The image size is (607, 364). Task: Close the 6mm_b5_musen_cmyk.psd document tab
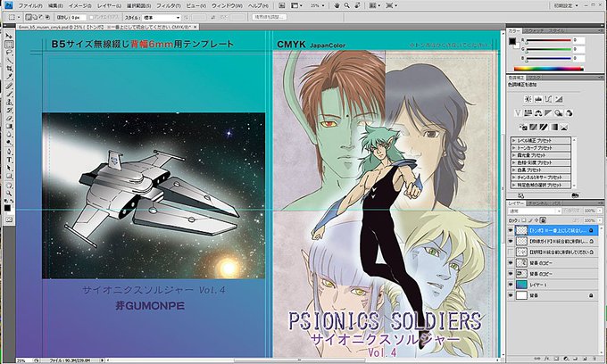coord(195,27)
